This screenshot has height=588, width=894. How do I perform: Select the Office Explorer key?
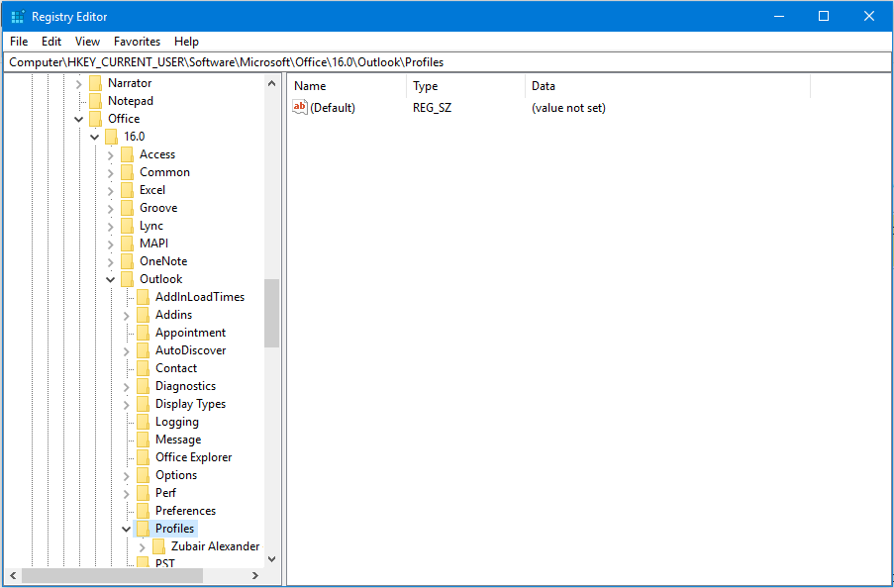(x=193, y=457)
